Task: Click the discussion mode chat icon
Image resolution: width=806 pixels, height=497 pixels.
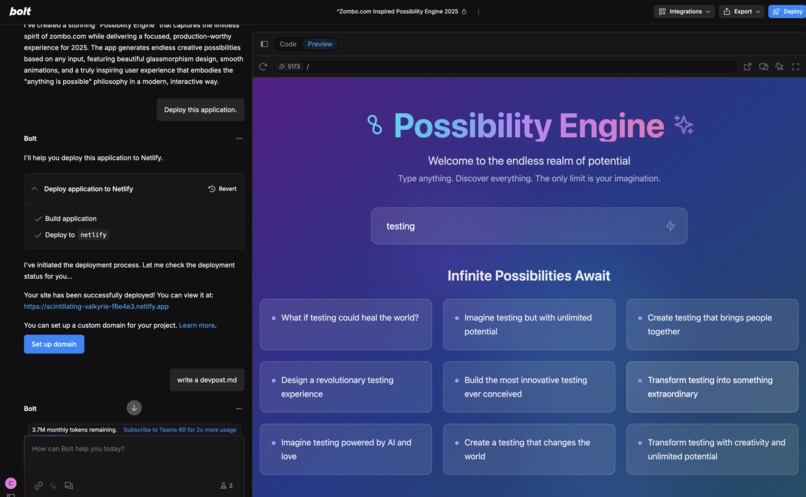Action: [68, 486]
